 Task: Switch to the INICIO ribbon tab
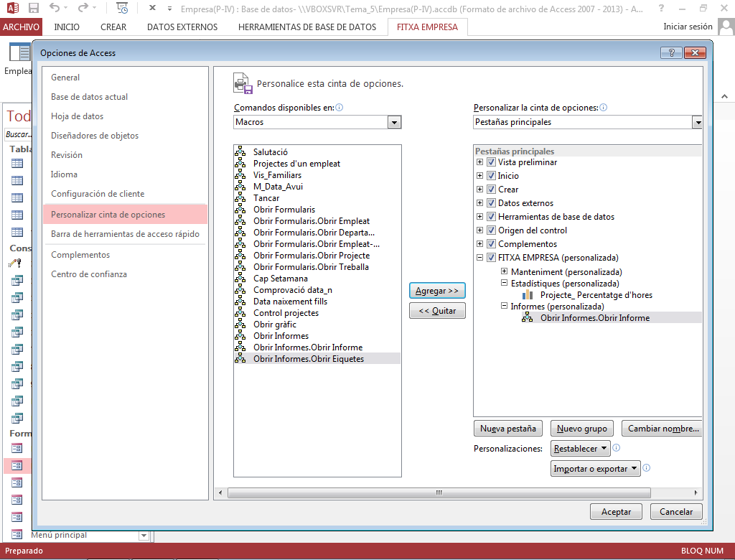pos(67,27)
